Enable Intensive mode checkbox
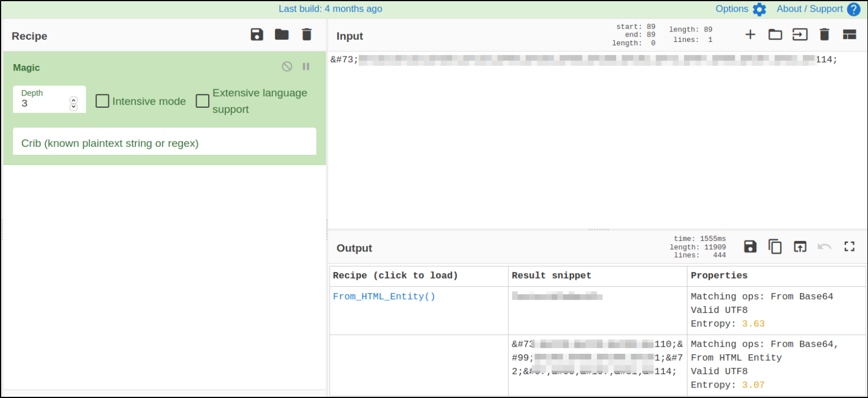 [102, 101]
